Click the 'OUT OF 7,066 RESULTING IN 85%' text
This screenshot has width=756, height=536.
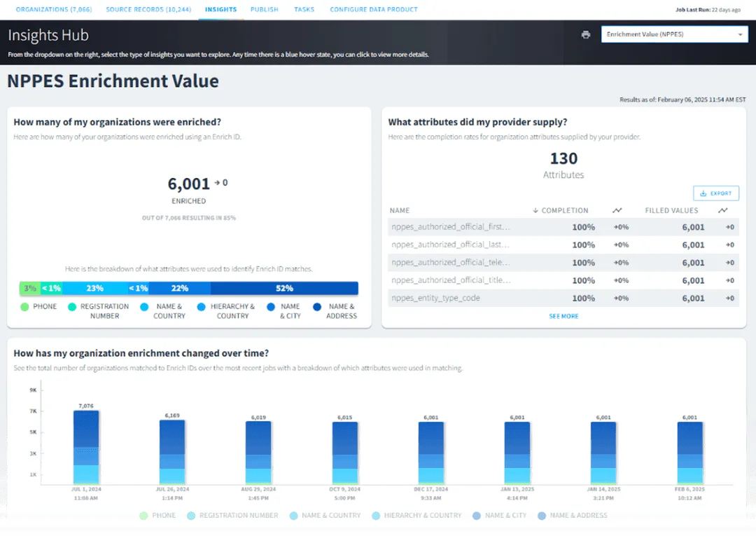188,218
